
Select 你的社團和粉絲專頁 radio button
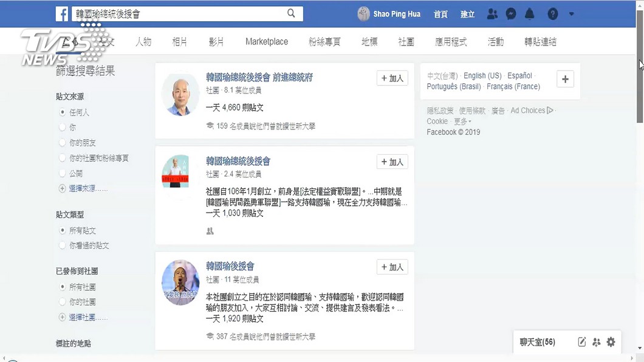point(63,157)
